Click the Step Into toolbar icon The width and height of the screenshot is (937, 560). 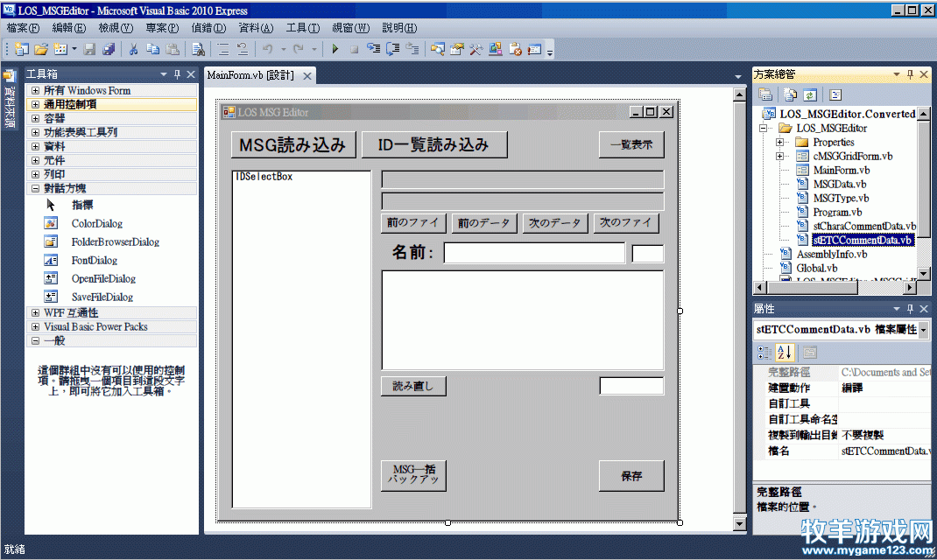click(373, 49)
